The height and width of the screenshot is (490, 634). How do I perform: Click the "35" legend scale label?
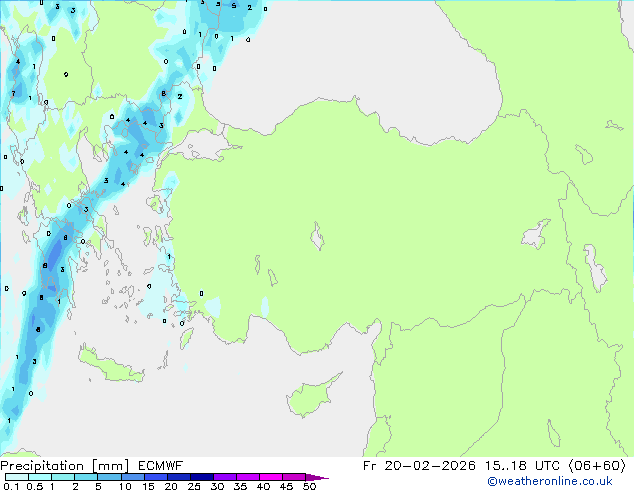[240, 486]
